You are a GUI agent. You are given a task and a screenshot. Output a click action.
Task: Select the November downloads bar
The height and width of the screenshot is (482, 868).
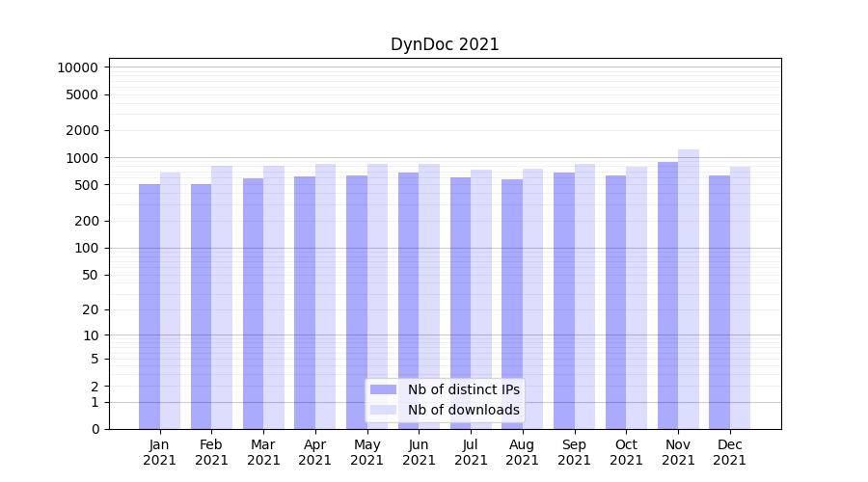(x=689, y=289)
